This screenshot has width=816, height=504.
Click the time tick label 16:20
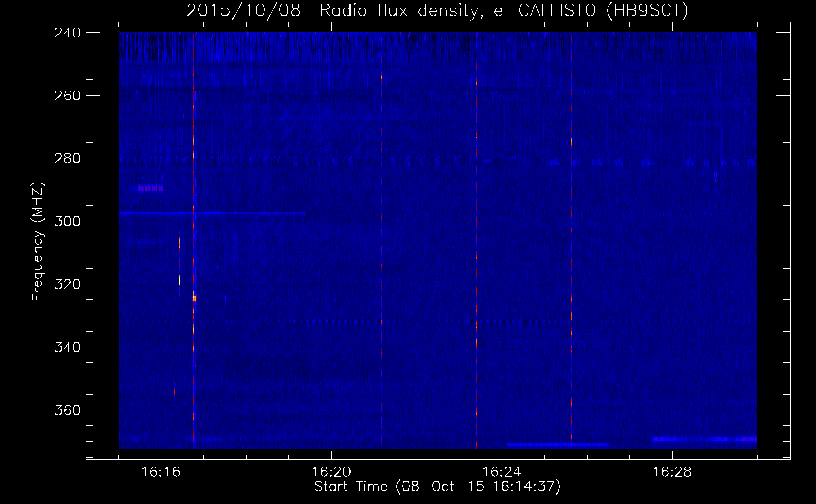[331, 472]
